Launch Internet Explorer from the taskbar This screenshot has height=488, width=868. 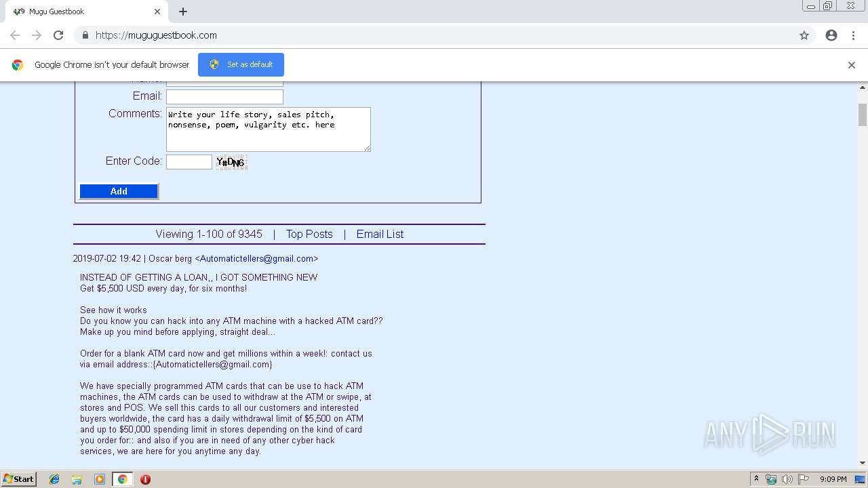(x=54, y=479)
